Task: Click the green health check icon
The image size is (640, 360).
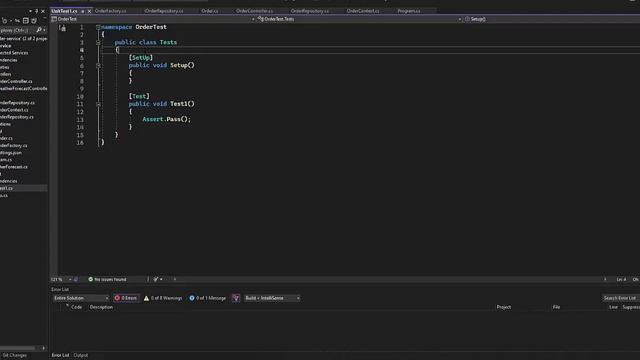Action: (x=91, y=280)
